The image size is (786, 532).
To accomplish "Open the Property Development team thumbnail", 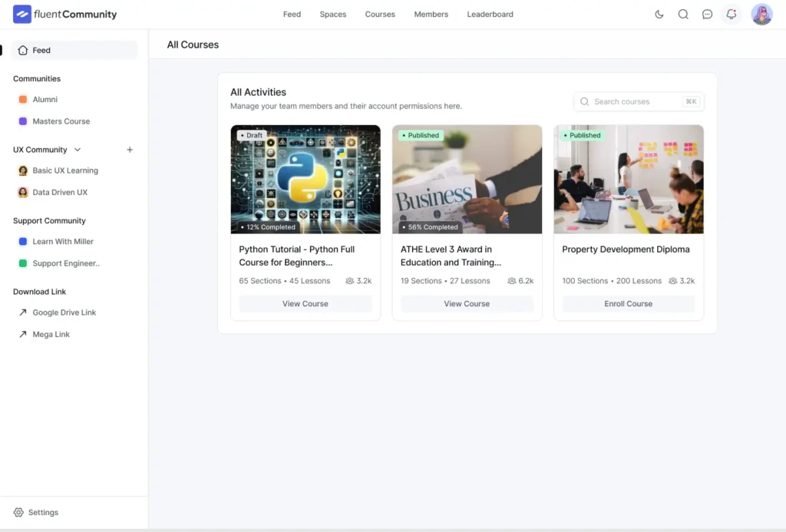I will 628,179.
